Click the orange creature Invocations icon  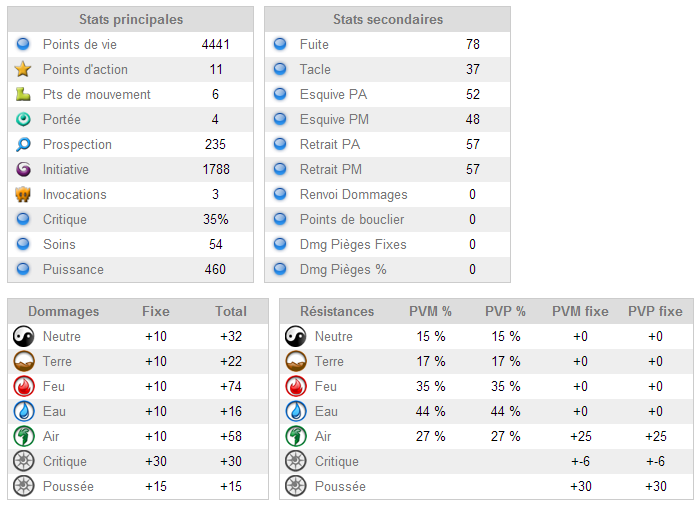pos(23,195)
